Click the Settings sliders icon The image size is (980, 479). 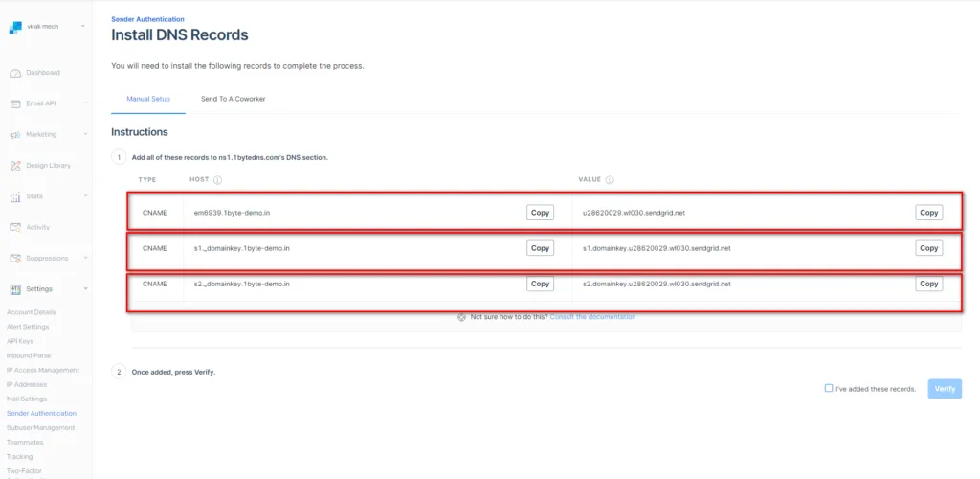point(15,289)
